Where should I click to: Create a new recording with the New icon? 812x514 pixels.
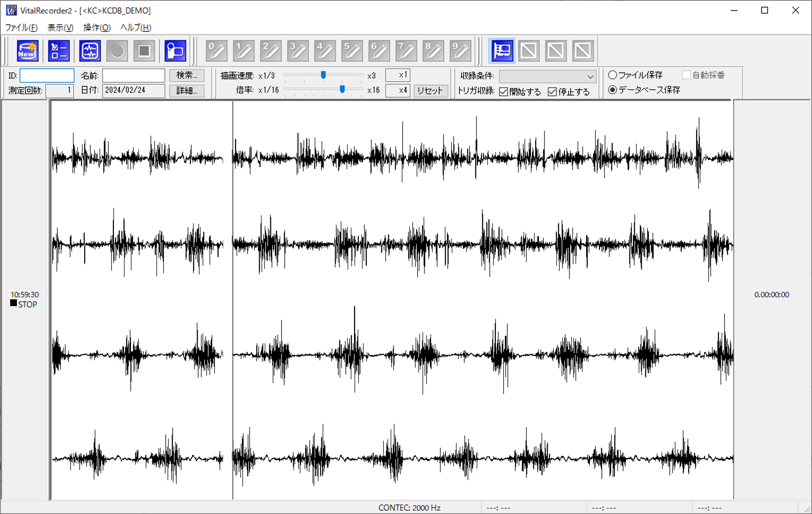tap(27, 50)
